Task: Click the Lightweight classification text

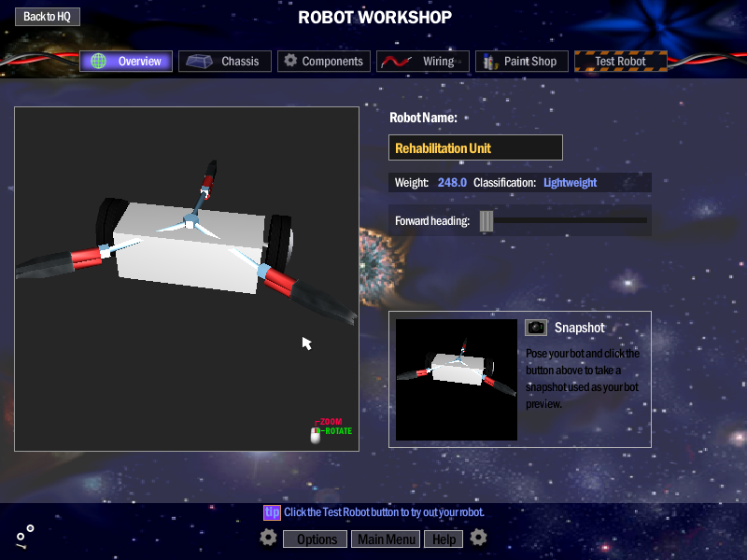Action: click(570, 182)
